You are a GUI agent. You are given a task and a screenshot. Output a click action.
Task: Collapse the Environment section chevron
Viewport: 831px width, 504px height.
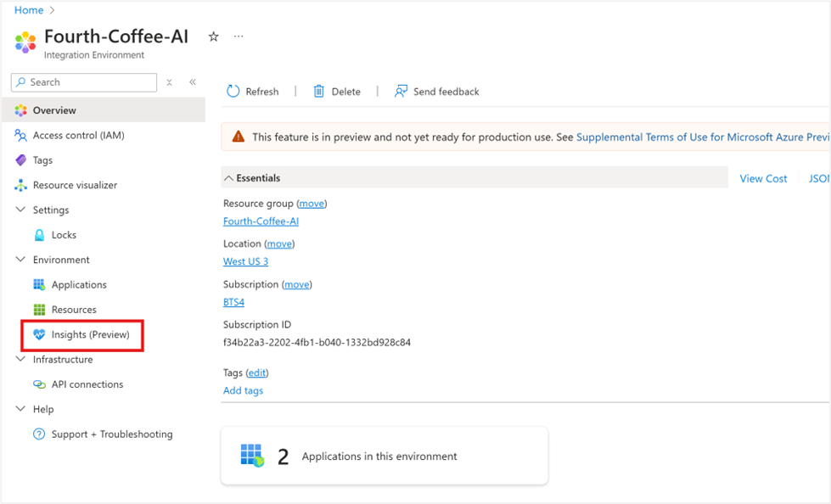tap(20, 260)
